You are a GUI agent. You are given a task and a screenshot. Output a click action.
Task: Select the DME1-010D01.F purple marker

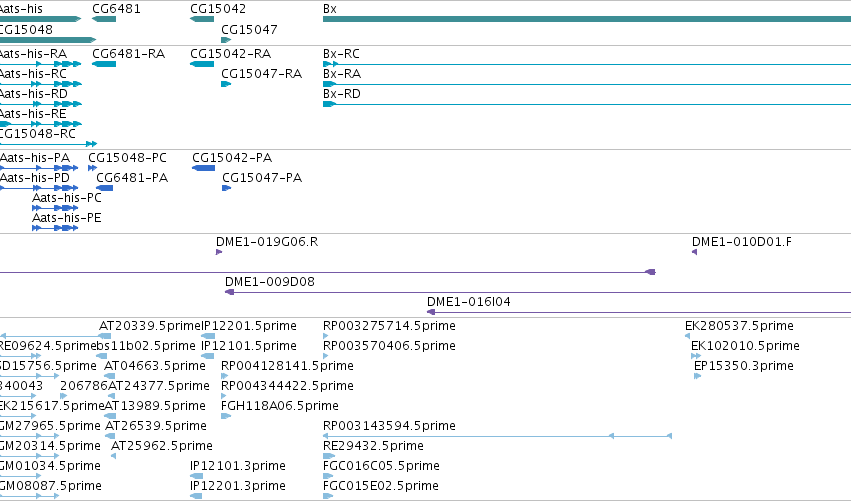click(695, 252)
